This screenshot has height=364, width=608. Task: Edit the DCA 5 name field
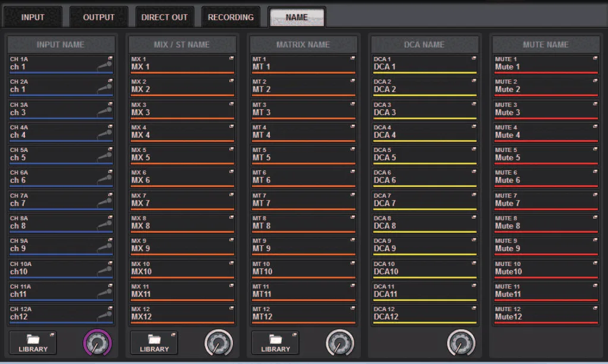coord(424,155)
